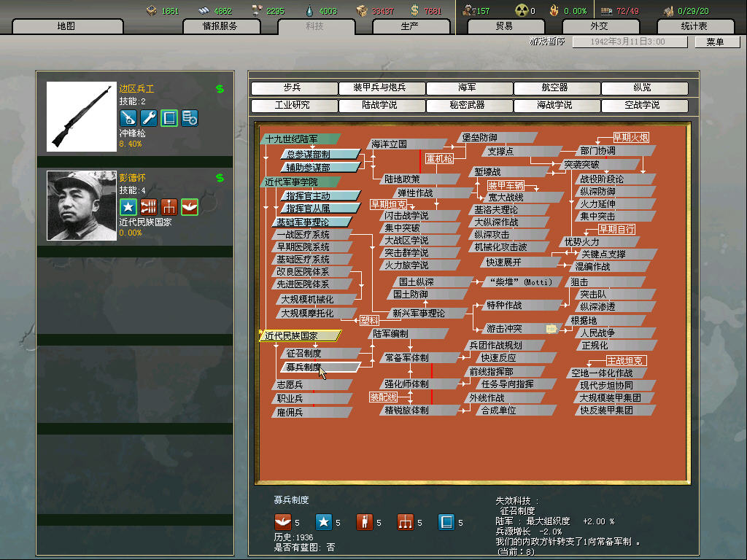Click the org-chart skill icon for 彭德怀
747x560 pixels.
click(x=169, y=206)
